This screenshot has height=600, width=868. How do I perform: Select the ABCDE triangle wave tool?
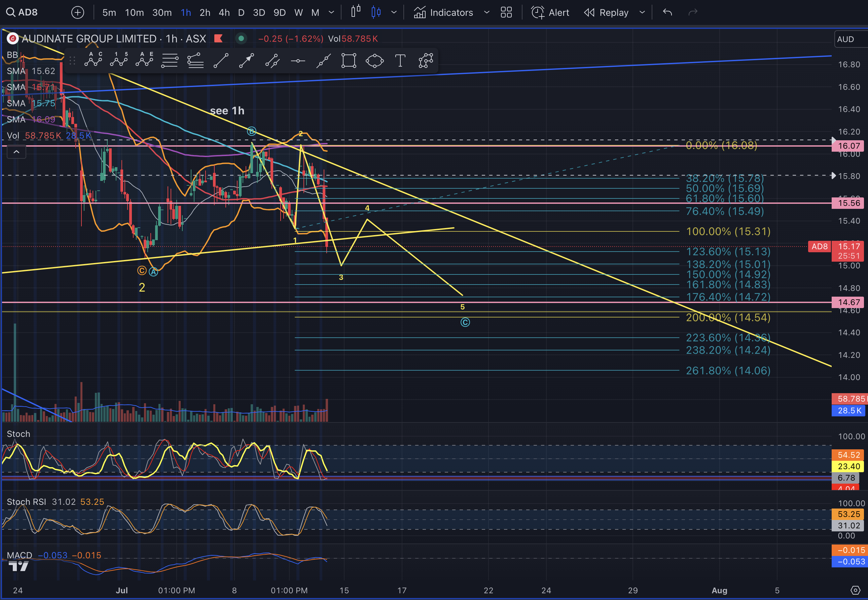click(144, 60)
